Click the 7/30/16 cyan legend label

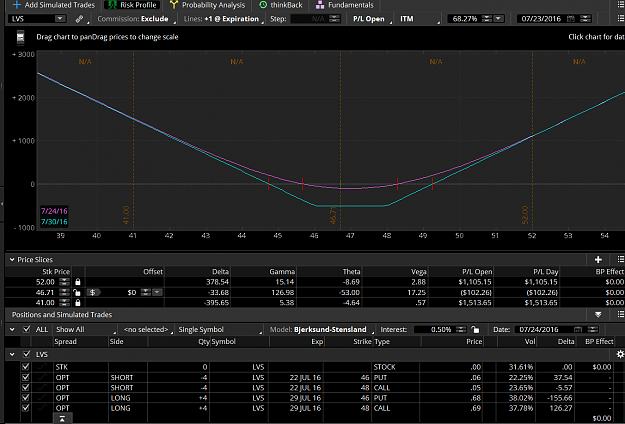click(54, 222)
